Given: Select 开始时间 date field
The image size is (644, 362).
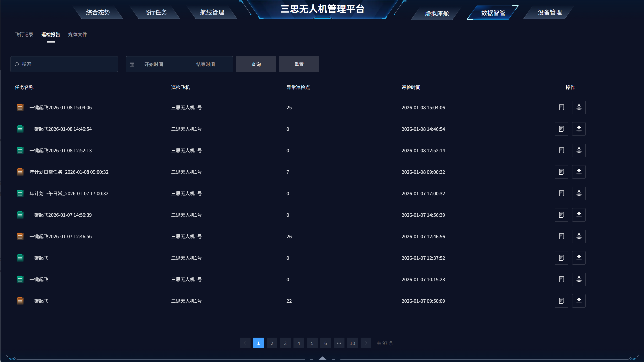Looking at the screenshot, I should (153, 64).
